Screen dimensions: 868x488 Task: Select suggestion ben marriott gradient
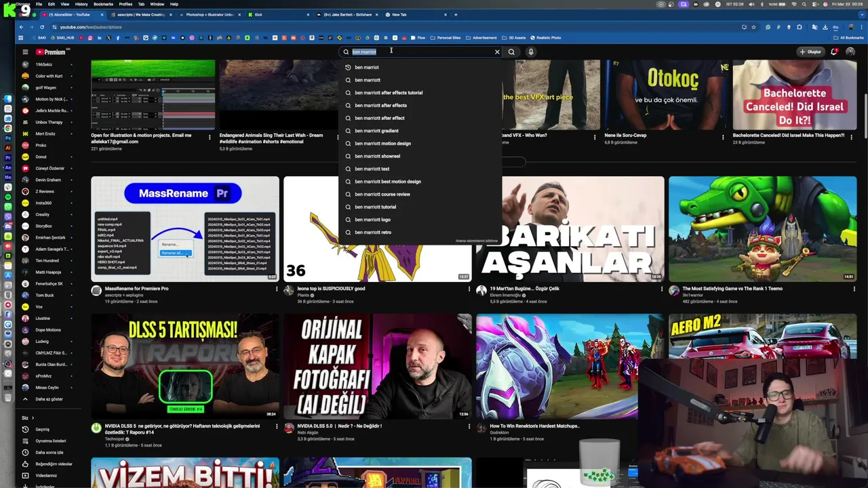tap(420, 131)
